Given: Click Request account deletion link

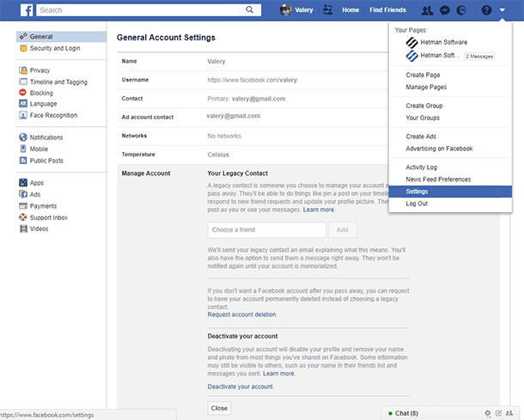Looking at the screenshot, I should pyautogui.click(x=241, y=314).
